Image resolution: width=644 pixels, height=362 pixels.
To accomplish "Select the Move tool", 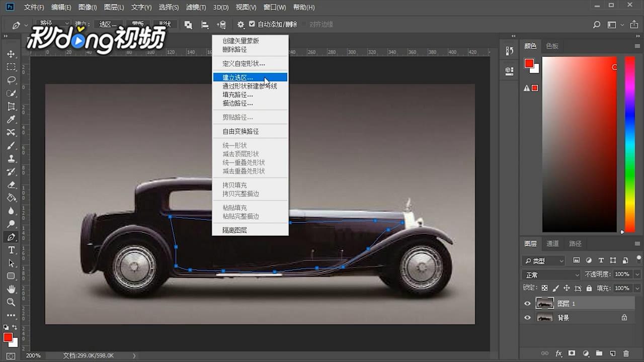I will tap(11, 54).
